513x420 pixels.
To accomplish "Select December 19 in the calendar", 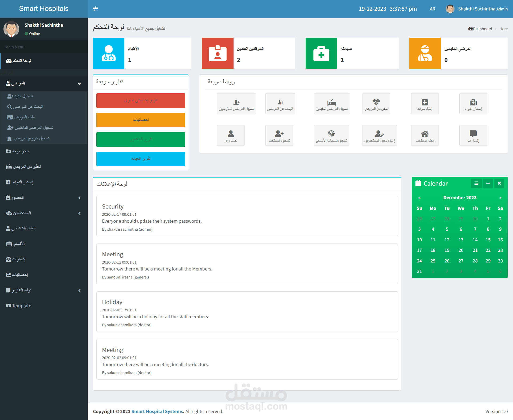I will coord(447,250).
